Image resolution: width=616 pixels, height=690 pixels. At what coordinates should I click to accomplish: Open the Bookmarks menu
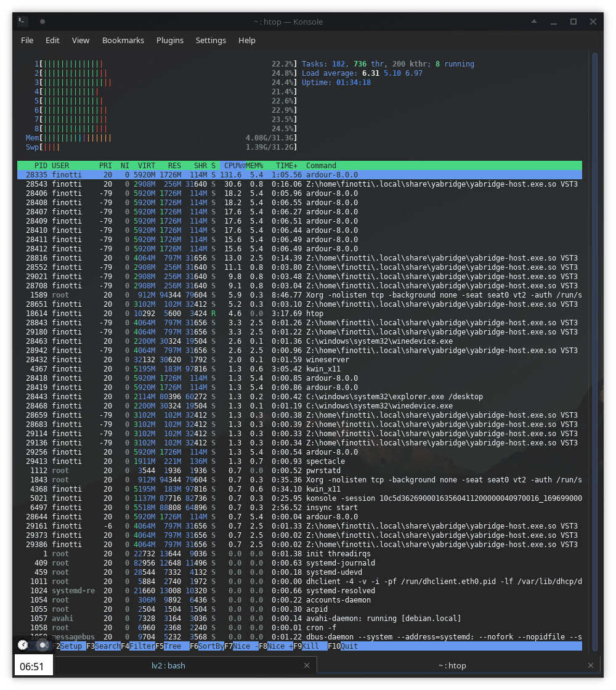coord(123,40)
